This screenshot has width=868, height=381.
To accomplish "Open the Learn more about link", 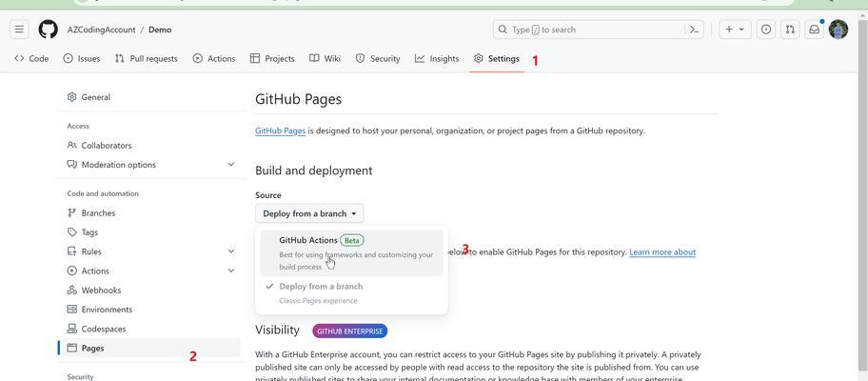I will tap(662, 252).
